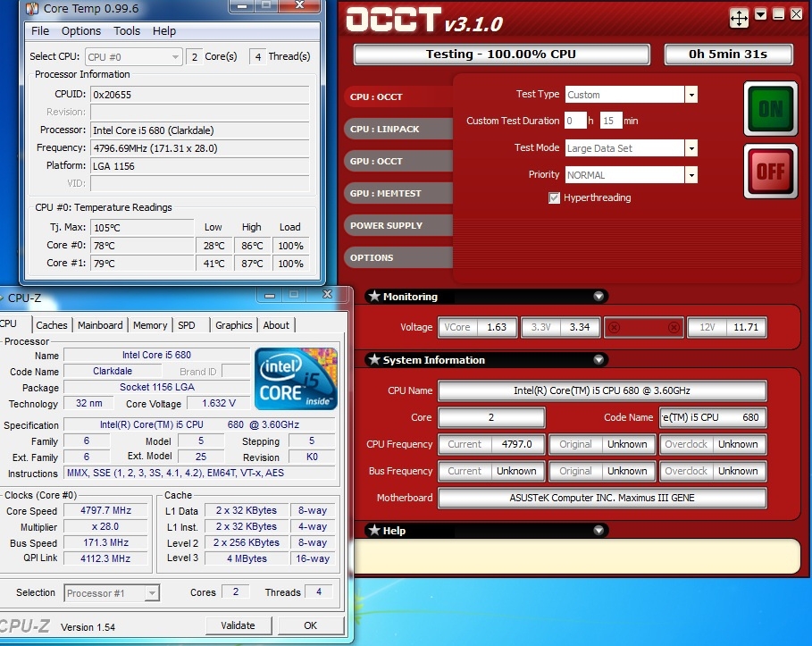Open the Selection Processor #1 dropdown in CPU-Z
The image size is (812, 646).
click(x=112, y=593)
